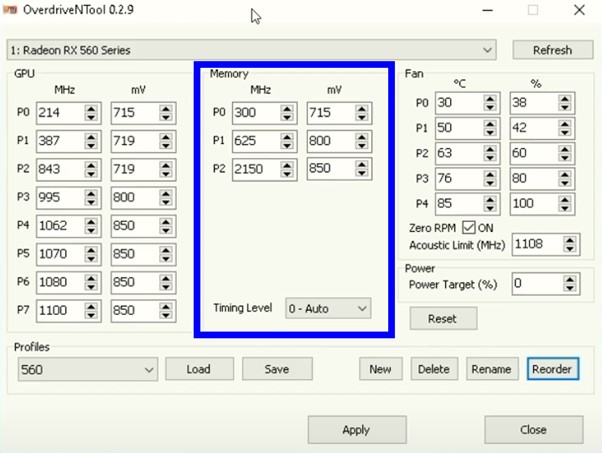Click the GPU P0 mV stepper at 715
Screen dimensions: 602x453
166,114
